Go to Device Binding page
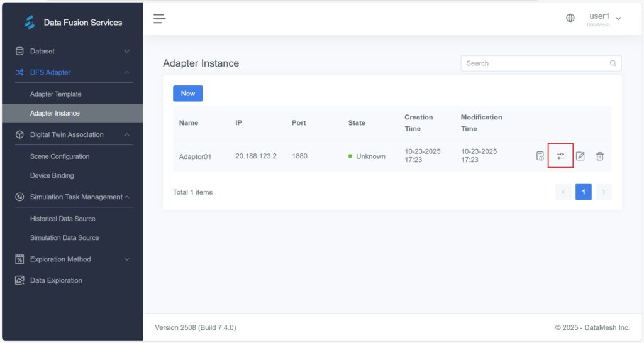 point(52,175)
